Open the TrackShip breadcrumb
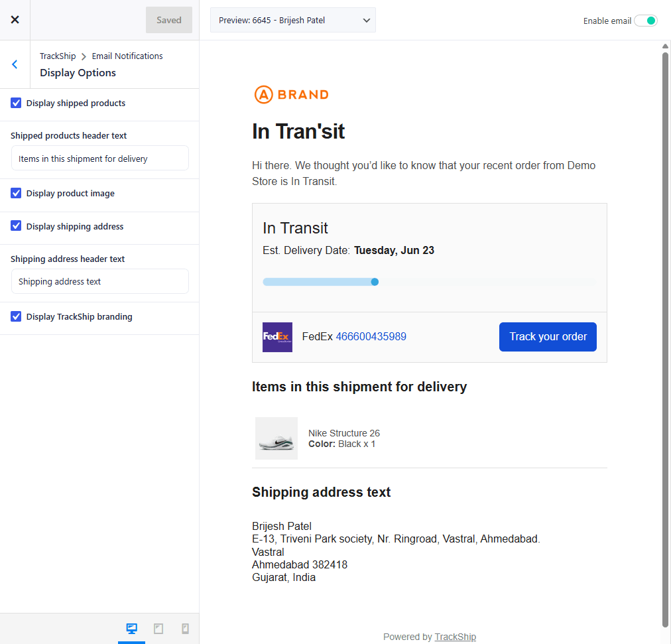 click(58, 56)
